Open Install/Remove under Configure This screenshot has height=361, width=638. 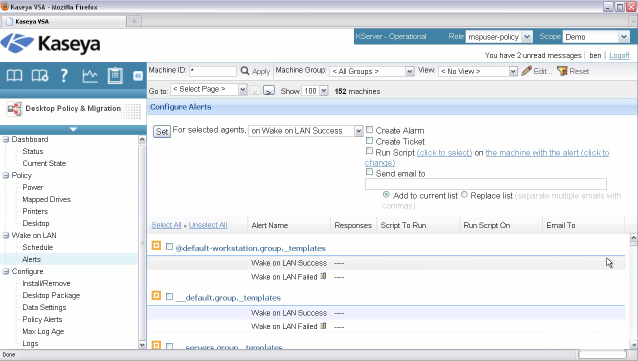[46, 283]
